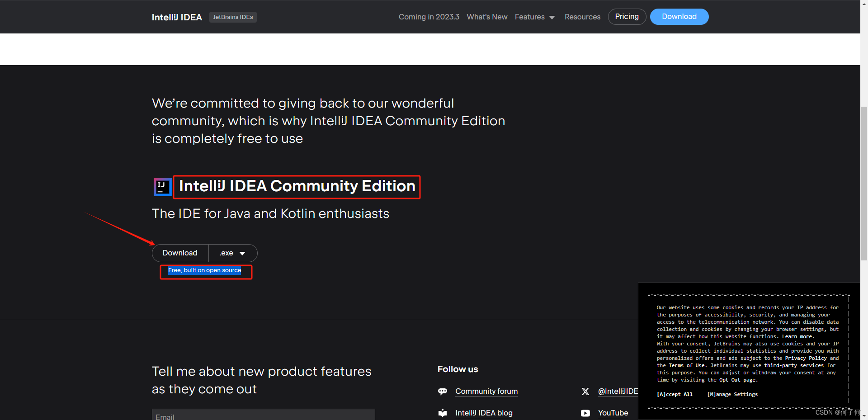This screenshot has width=868, height=420.
Task: Open the What's New page
Action: [487, 17]
